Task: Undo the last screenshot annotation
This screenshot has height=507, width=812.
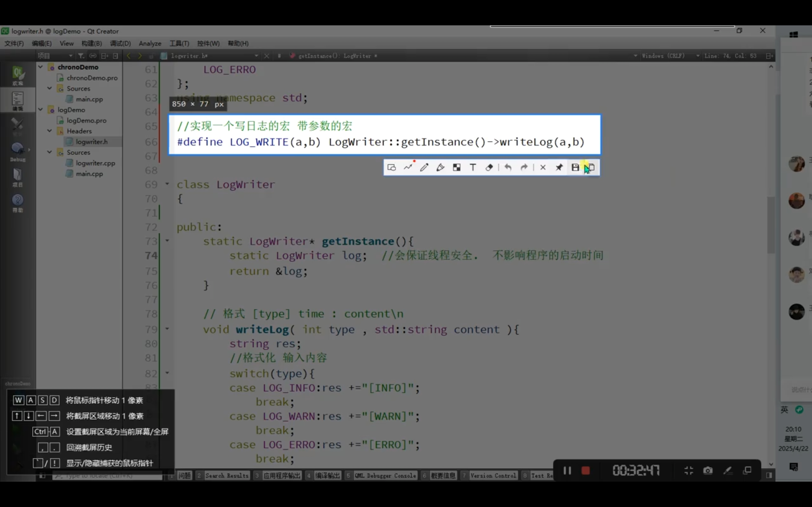Action: coord(508,167)
